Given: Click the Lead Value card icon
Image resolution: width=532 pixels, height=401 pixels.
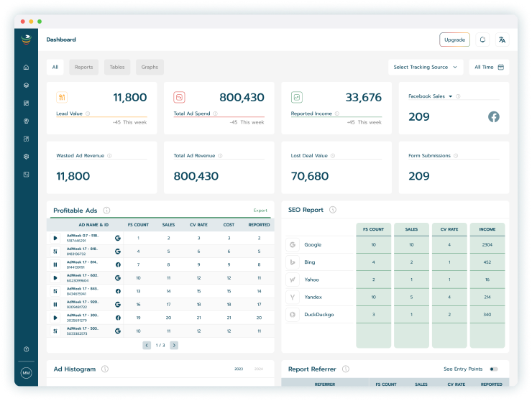Looking at the screenshot, I should pos(62,97).
